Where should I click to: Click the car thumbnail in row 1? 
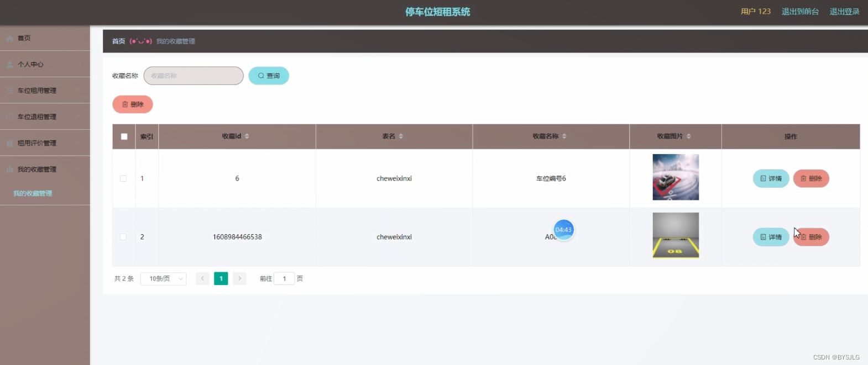point(676,177)
